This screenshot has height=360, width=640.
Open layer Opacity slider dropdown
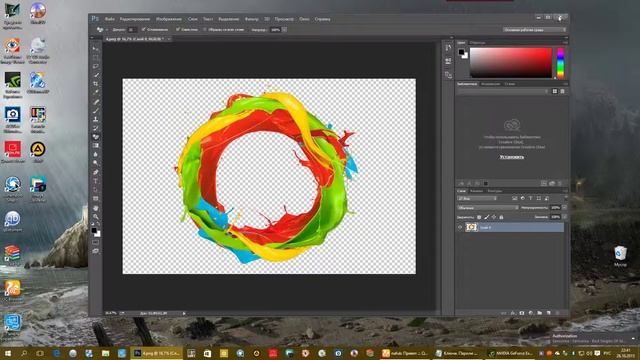coord(564,208)
